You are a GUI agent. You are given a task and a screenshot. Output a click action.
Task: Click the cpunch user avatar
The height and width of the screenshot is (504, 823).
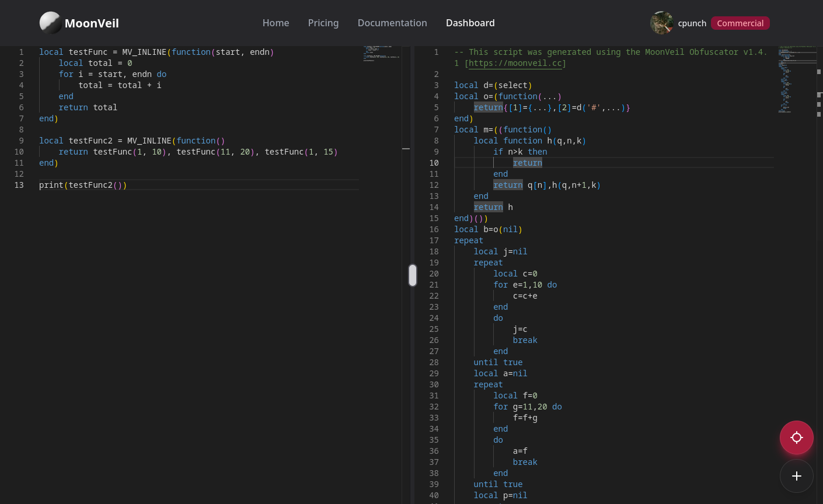point(661,23)
